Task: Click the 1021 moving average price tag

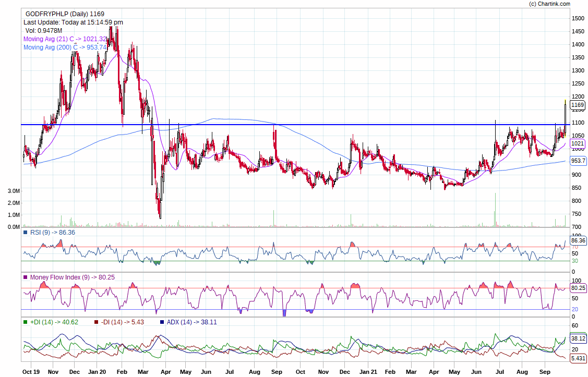Action: point(578,143)
